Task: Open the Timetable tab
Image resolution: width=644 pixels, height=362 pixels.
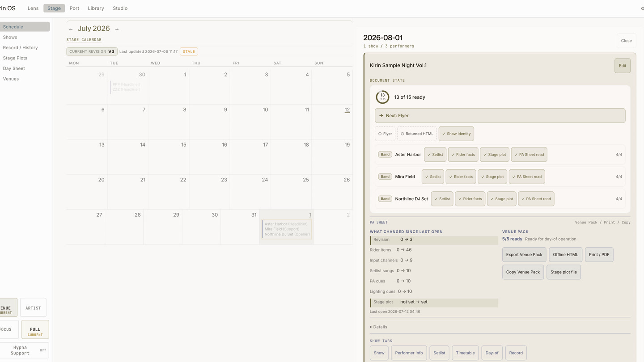Action: click(465, 353)
